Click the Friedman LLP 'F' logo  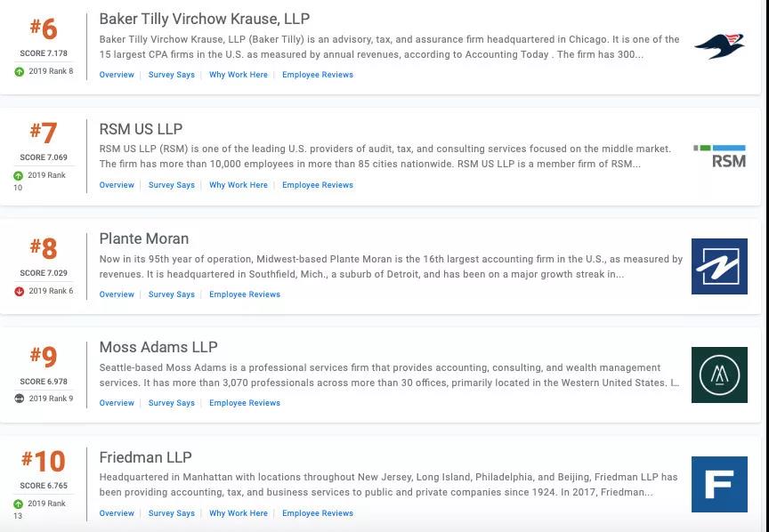pyautogui.click(x=719, y=485)
